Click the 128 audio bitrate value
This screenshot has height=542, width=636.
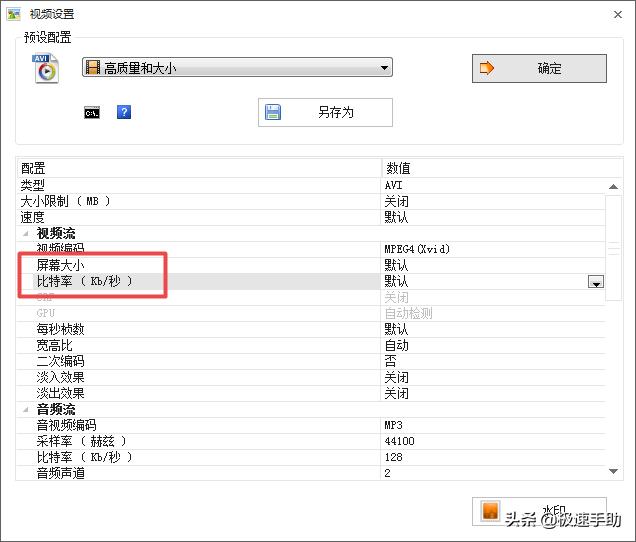coord(393,457)
